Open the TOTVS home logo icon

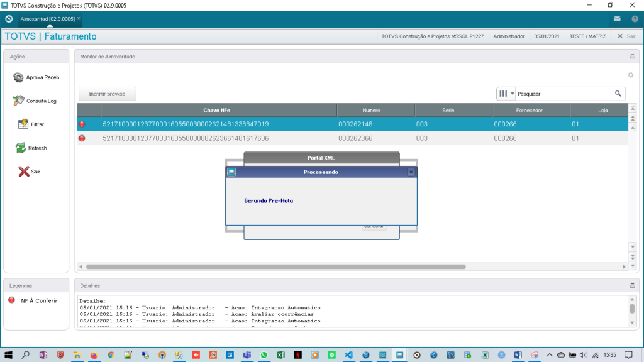(9, 19)
